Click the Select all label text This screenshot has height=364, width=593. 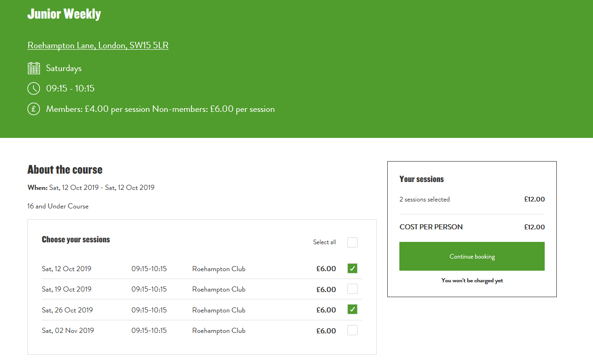coord(324,242)
